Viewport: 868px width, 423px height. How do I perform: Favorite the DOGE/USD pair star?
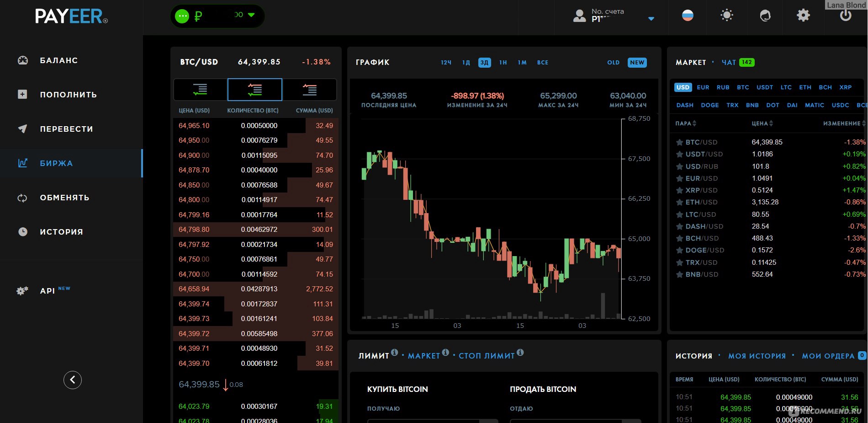tap(679, 250)
